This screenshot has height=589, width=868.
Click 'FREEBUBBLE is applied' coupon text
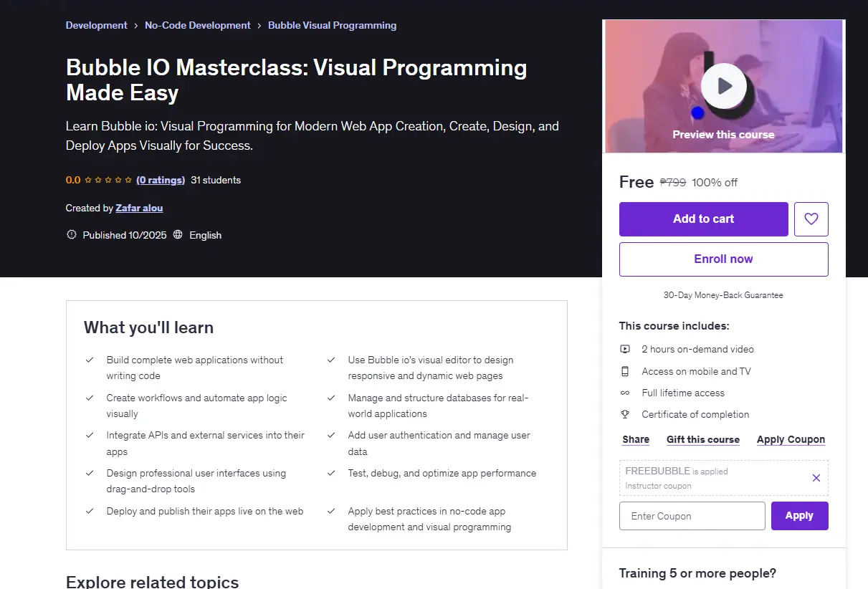677,471
